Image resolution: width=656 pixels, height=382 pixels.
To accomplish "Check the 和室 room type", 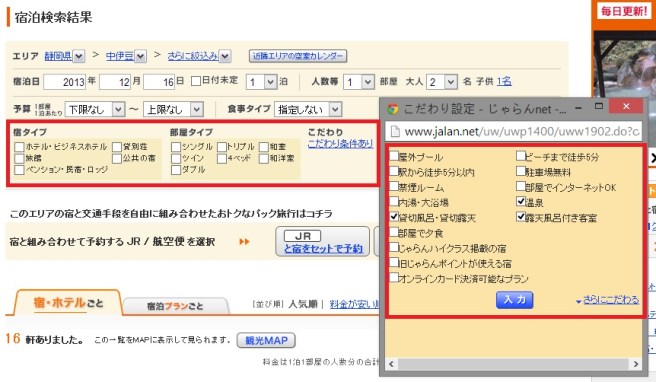I will [x=264, y=147].
